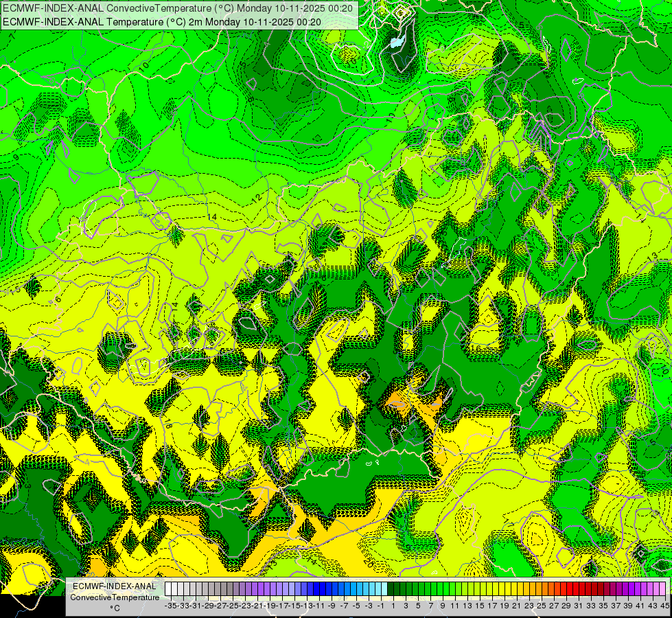Viewport: 672px width, 618px height.
Task: Click the '20' contour label near the bottom
Action: [368, 562]
